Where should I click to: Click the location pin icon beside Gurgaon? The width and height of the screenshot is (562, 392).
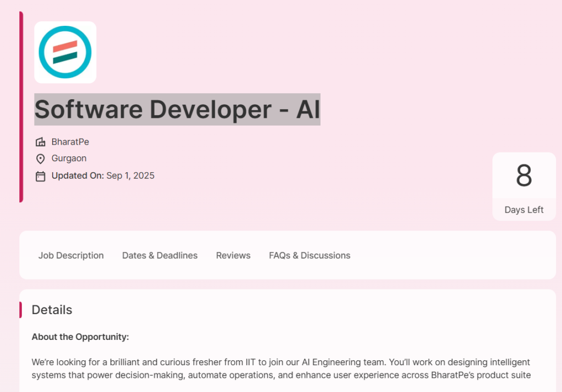(41, 158)
